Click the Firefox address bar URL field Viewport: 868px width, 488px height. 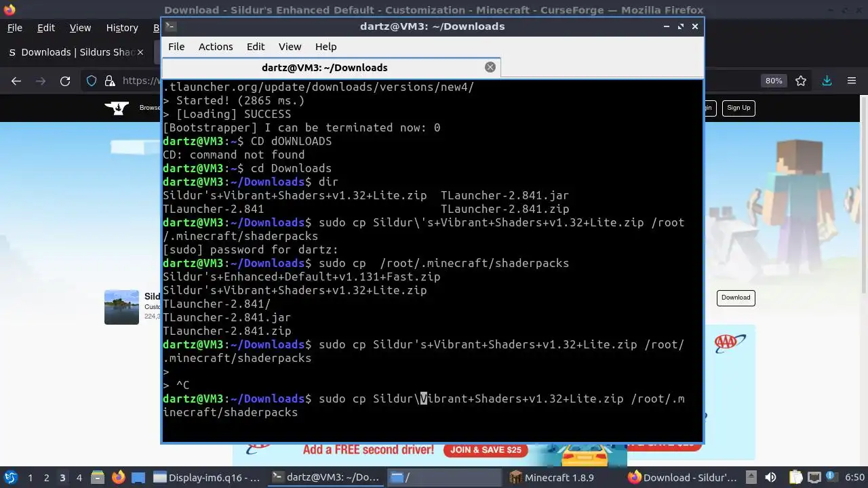coord(141,81)
